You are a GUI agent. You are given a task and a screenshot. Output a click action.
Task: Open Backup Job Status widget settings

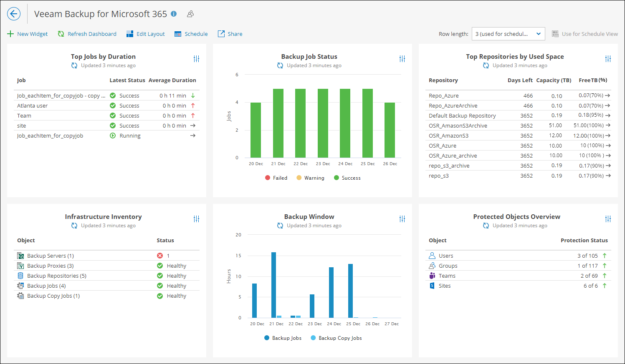click(x=402, y=59)
